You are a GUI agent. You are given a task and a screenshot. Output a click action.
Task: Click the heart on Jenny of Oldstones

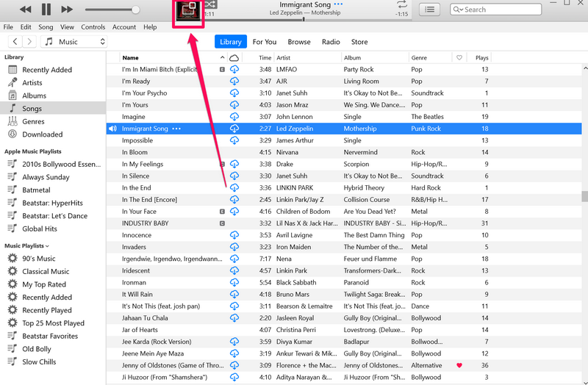coord(459,365)
